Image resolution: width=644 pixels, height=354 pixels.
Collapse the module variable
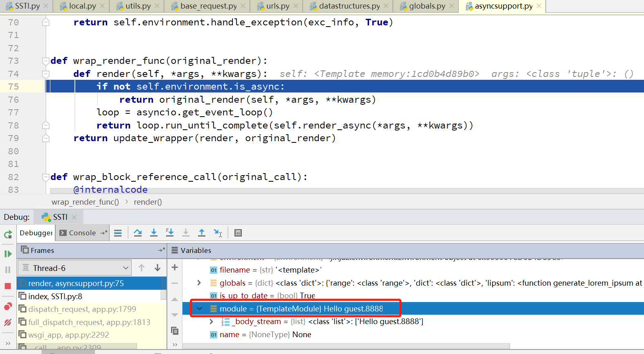[x=200, y=309]
